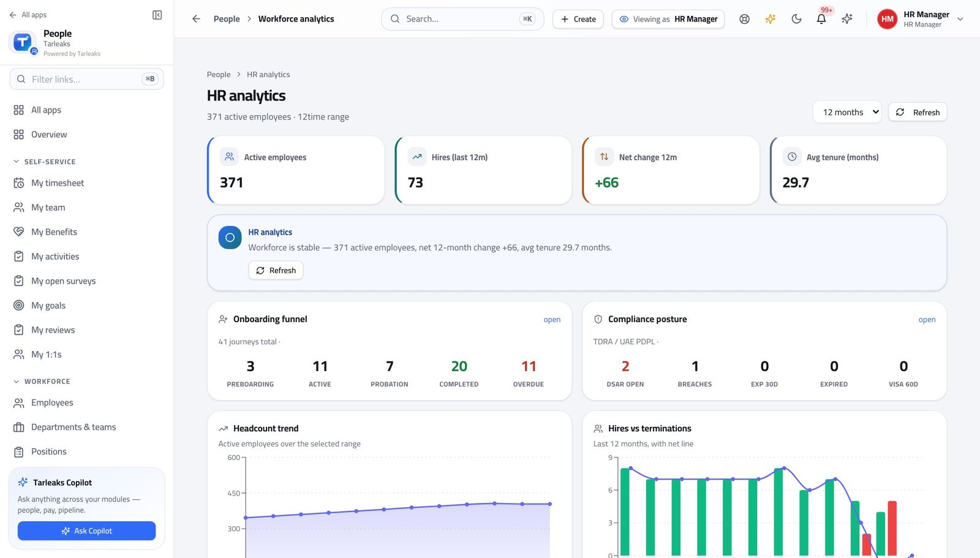Click Refresh in HR analytics banner
Image resolution: width=980 pixels, height=558 pixels.
pos(276,270)
